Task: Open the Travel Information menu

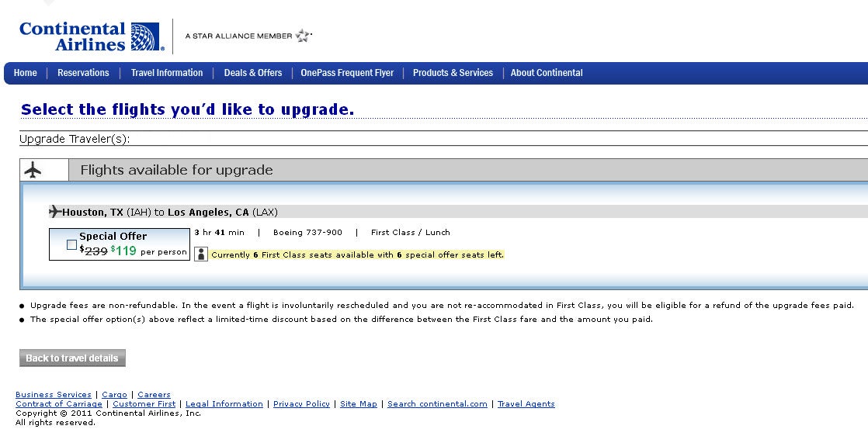Action: (167, 73)
